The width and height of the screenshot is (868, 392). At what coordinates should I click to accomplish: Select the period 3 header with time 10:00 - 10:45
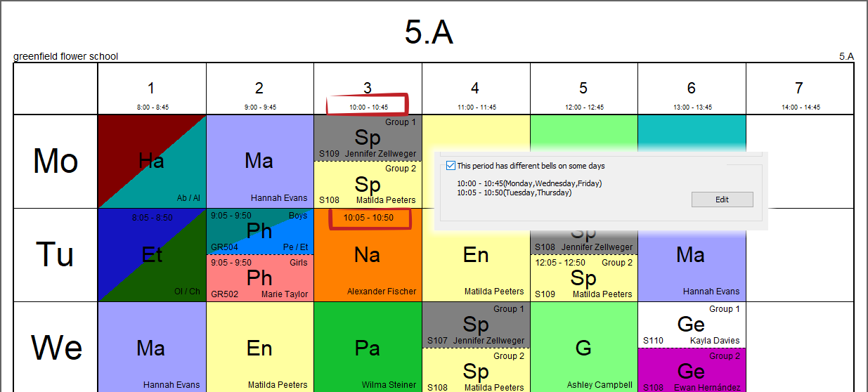click(x=368, y=95)
